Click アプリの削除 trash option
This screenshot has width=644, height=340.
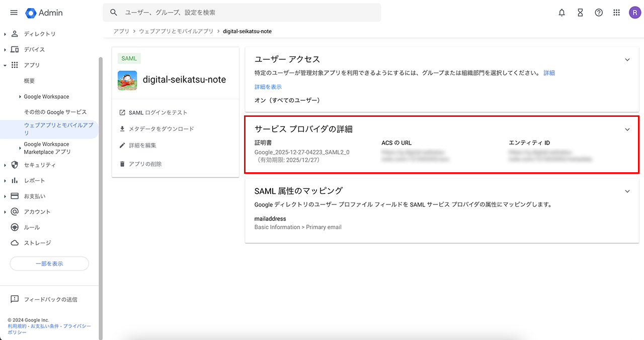pyautogui.click(x=145, y=164)
